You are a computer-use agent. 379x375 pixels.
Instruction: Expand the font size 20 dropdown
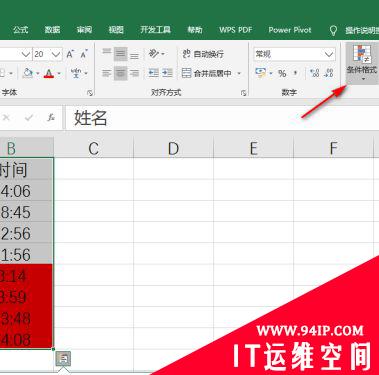click(x=56, y=54)
